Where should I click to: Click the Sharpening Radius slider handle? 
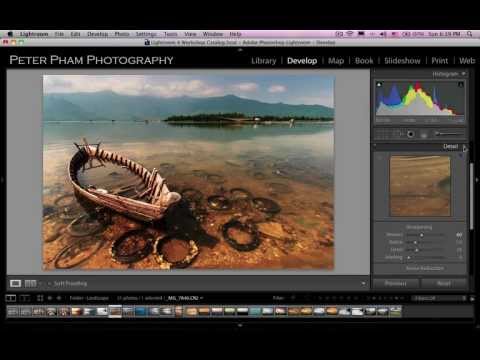click(415, 242)
